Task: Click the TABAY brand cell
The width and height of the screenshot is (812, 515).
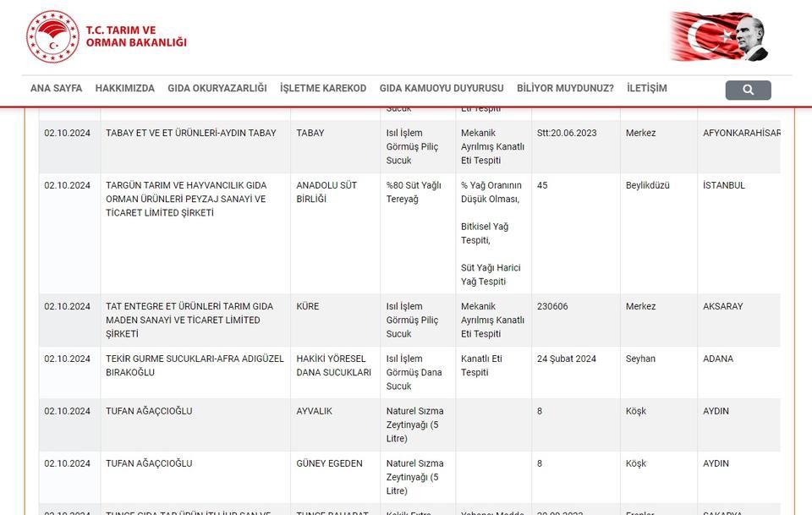Action: point(310,133)
